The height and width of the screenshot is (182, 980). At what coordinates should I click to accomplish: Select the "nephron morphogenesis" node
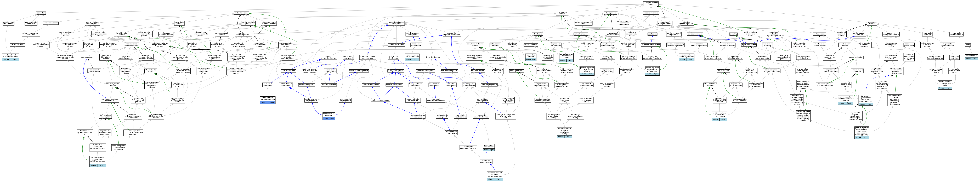380,100
